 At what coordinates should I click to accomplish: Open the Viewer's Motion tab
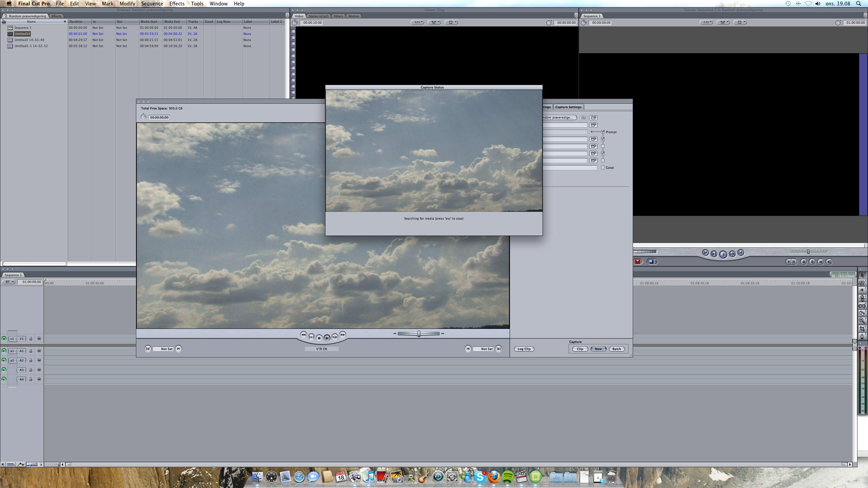354,16
